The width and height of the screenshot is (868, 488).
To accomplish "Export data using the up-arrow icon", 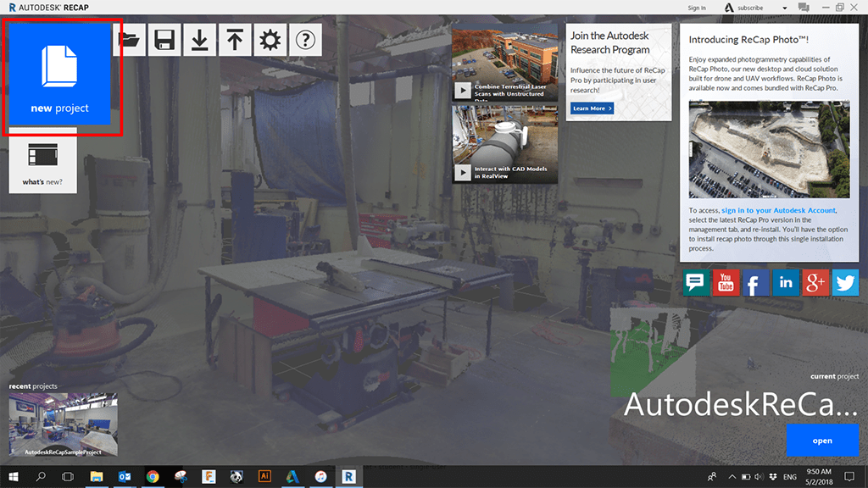I will [x=235, y=40].
